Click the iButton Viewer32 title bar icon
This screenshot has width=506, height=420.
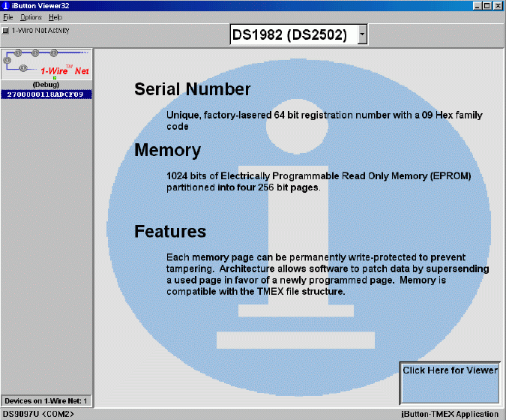coord(5,5)
